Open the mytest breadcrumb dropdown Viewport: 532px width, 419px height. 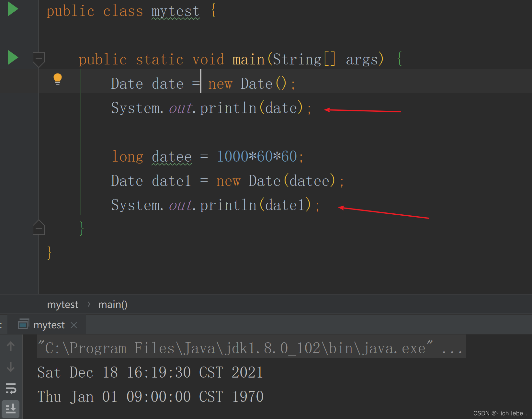[62, 304]
